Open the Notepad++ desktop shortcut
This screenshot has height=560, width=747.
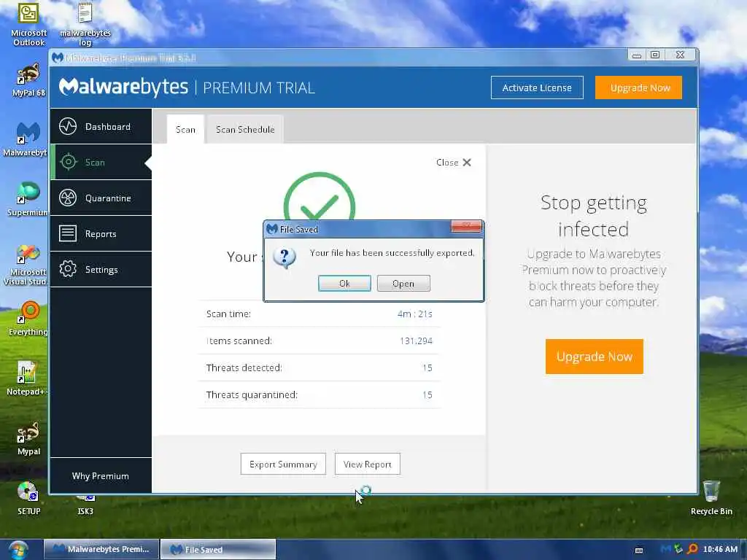coord(27,378)
